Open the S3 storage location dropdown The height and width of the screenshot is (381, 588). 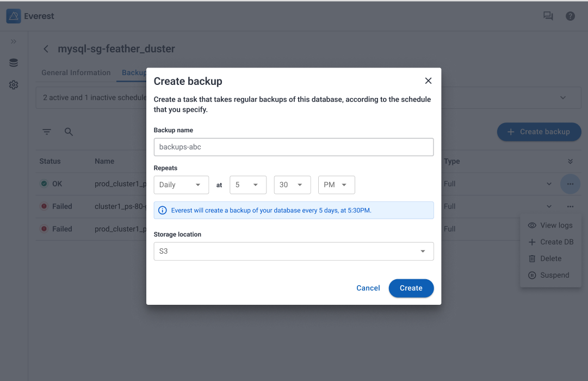[294, 251]
